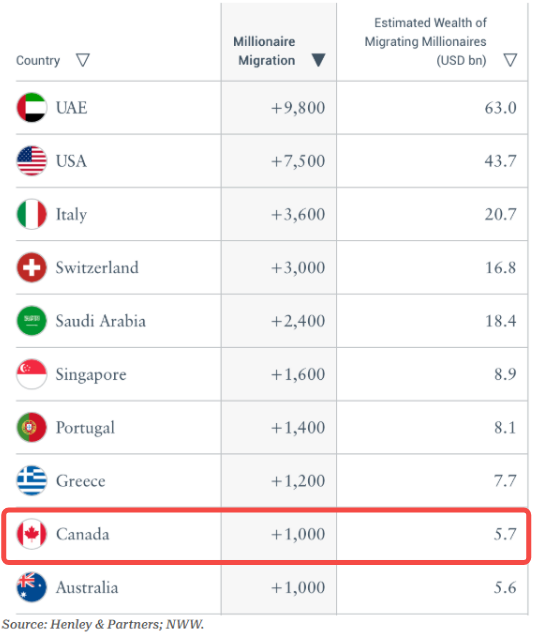Sort by Estimated Wealth triangle arrow
This screenshot has height=640, width=540.
(x=510, y=60)
